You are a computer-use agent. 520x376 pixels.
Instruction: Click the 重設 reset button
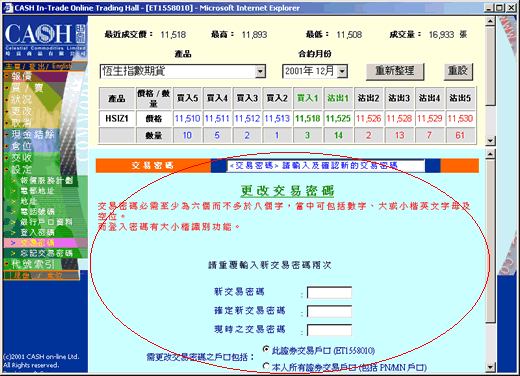[x=458, y=71]
